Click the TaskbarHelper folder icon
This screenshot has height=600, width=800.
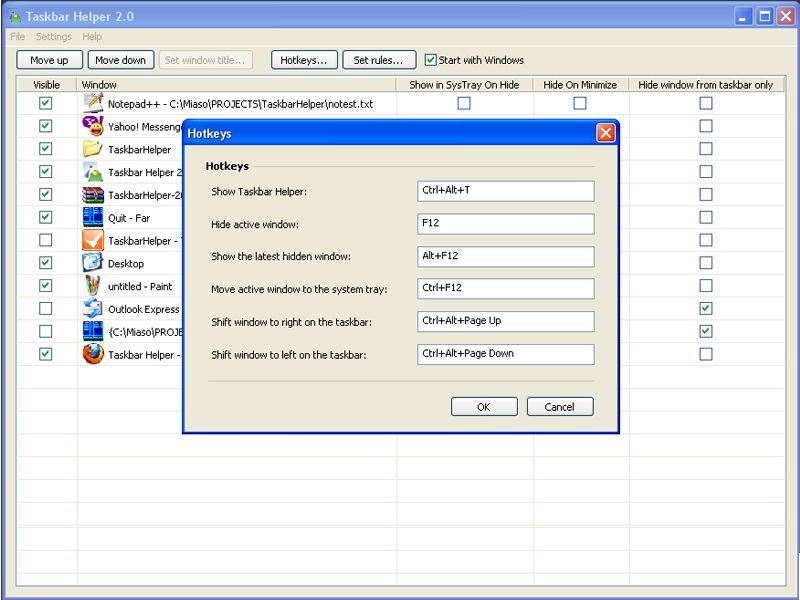click(x=93, y=149)
